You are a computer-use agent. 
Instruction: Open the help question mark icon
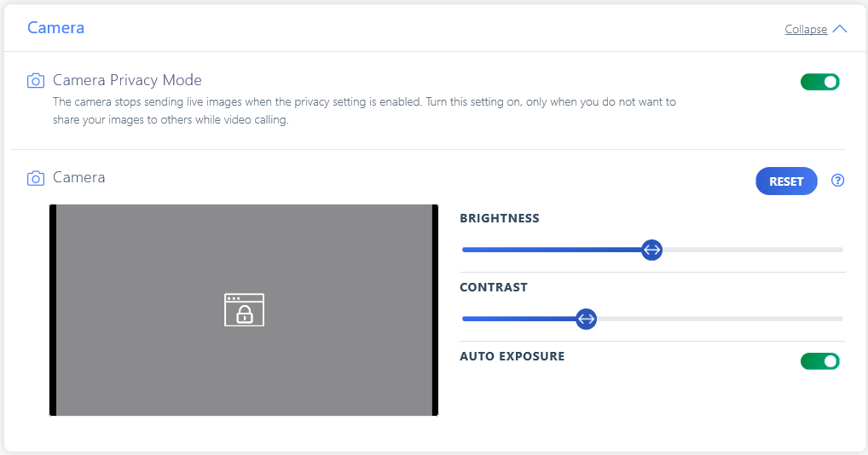[x=837, y=181]
